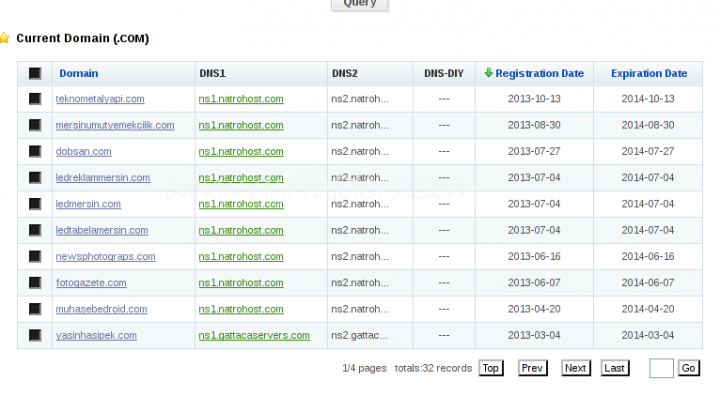720x396 pixels.
Task: Tick the checkbox for dobsan.com row
Action: [x=35, y=151]
